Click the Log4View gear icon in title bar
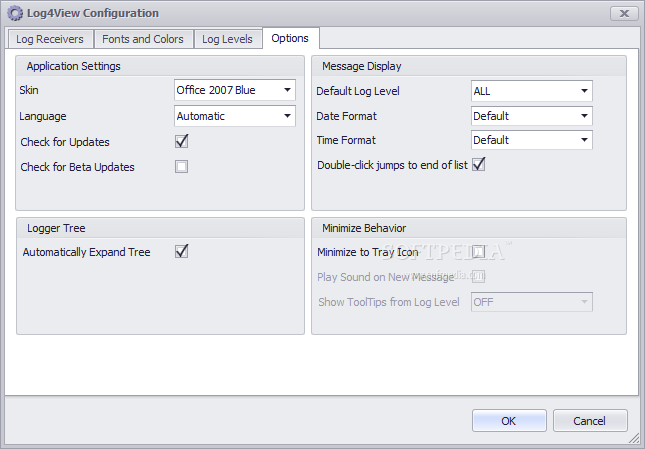 [15, 13]
